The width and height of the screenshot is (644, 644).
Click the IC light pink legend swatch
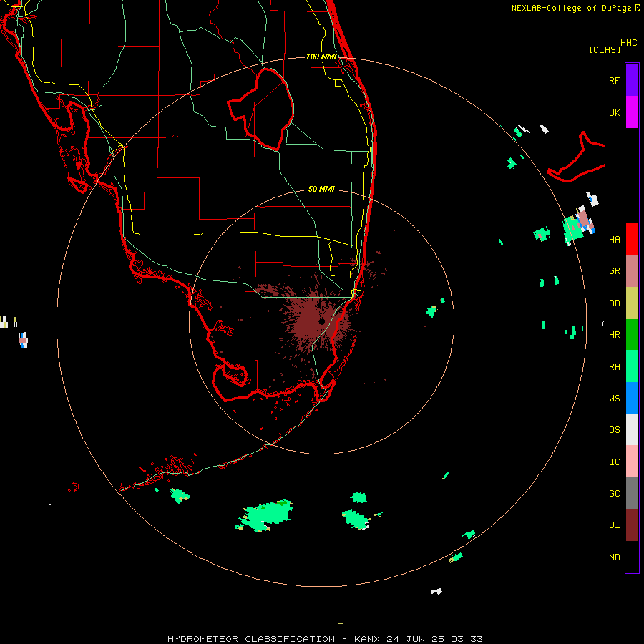632,462
